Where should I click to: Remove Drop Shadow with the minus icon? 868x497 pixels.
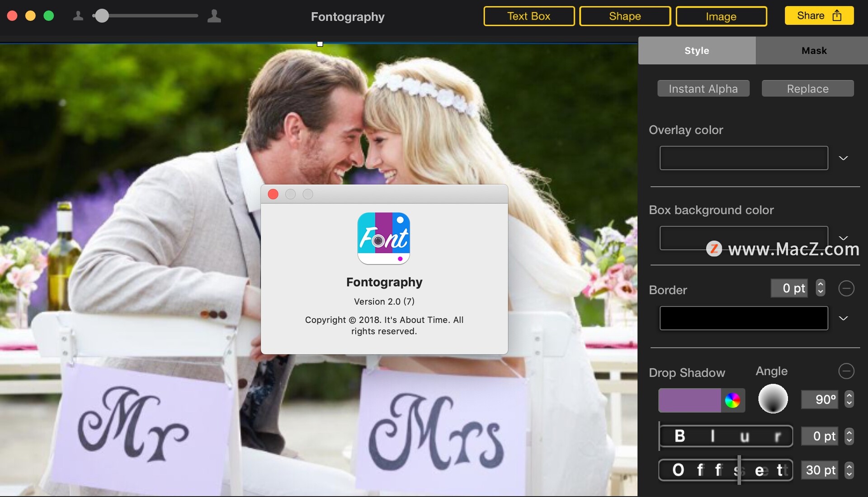(846, 371)
